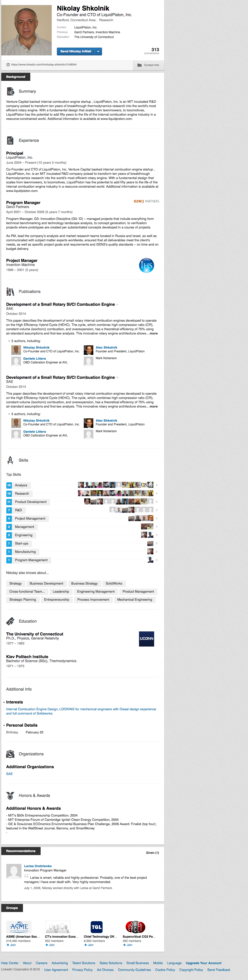Join the ASME group

click(11, 945)
